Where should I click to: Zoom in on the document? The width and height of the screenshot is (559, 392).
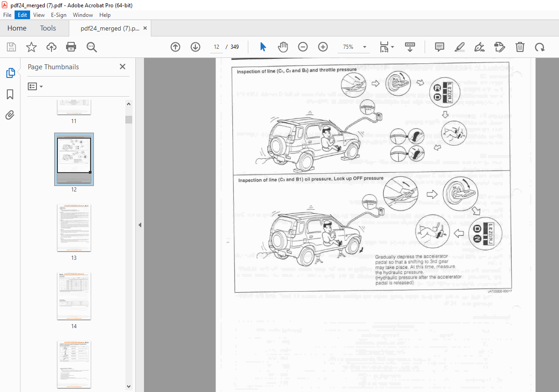click(323, 46)
